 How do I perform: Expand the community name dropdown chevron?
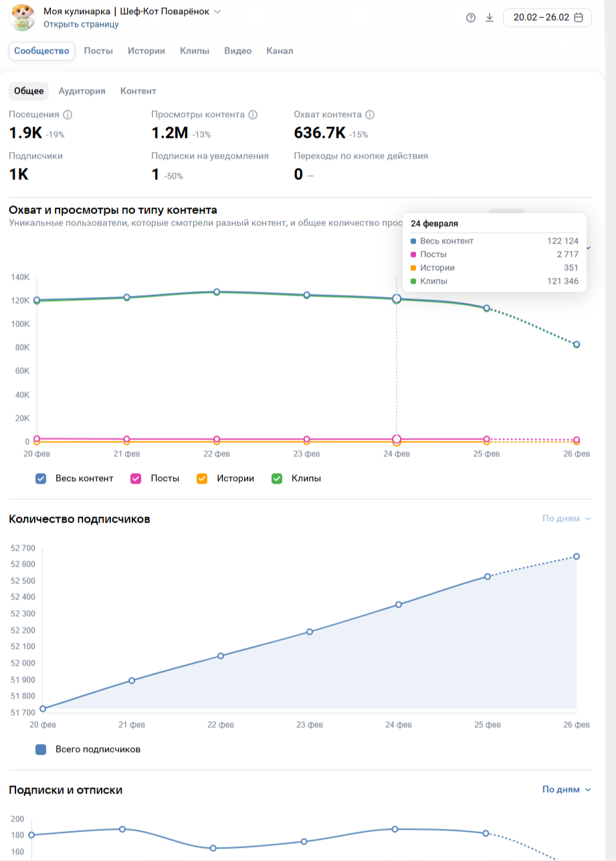(217, 11)
